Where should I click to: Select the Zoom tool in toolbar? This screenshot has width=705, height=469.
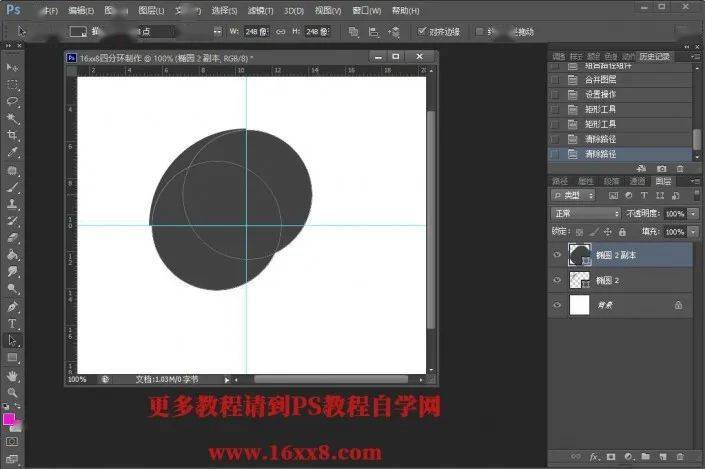pos(12,392)
